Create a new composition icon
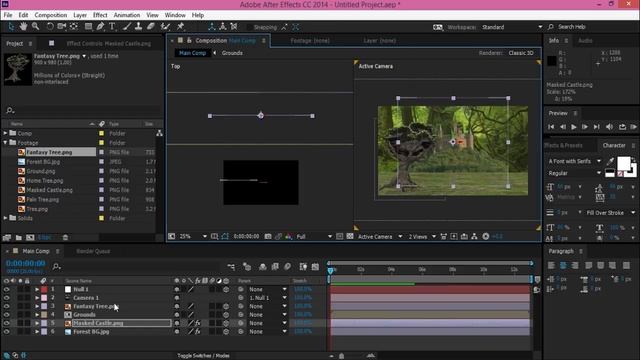The height and width of the screenshot is (360, 640). 30,237
